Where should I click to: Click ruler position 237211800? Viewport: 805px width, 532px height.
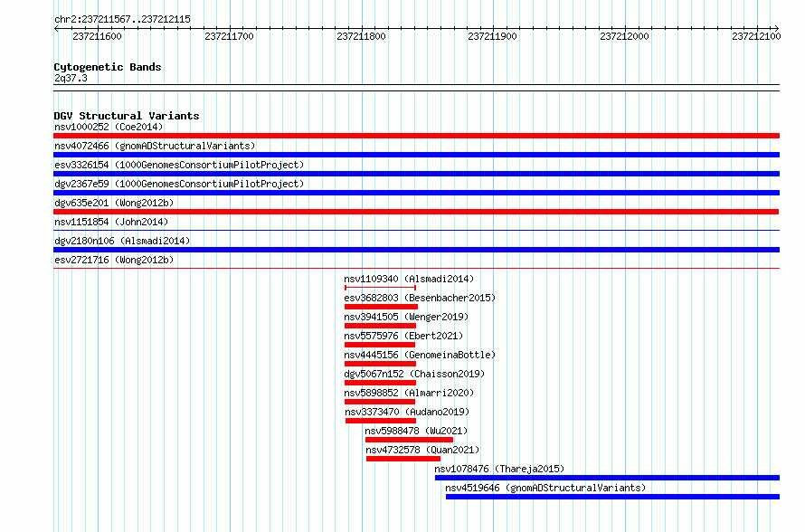coord(362,36)
